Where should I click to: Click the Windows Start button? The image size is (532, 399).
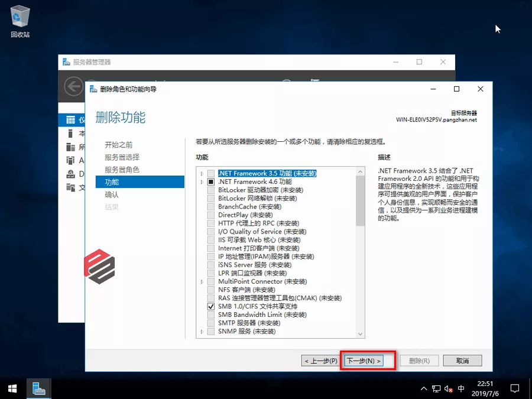click(x=12, y=388)
